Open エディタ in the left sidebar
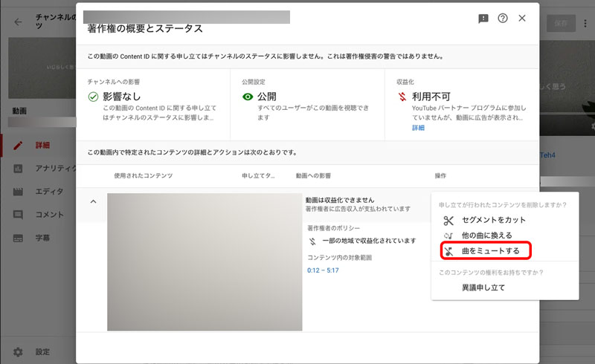This screenshot has width=595, height=364. tap(49, 192)
